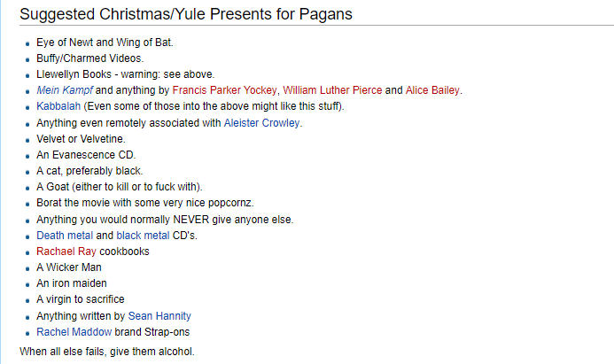Viewport: 614px width, 364px height.
Task: Click the Suggested Christmas/Yule Presents heading
Action: click(186, 14)
